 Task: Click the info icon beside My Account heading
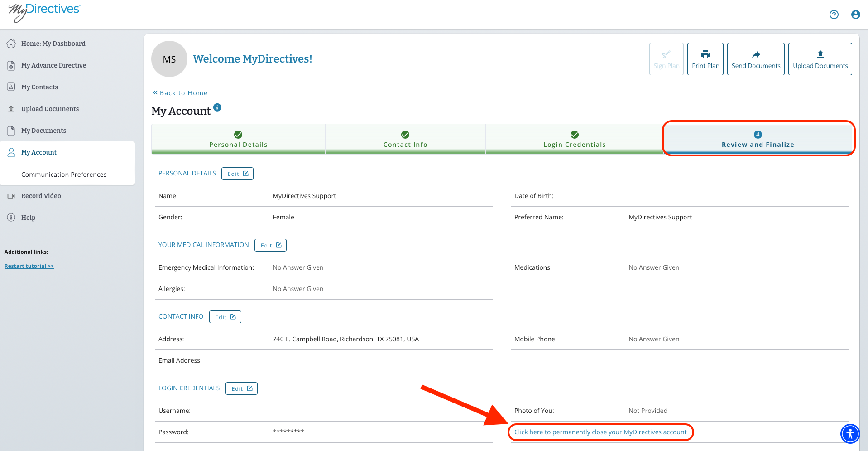tap(217, 107)
